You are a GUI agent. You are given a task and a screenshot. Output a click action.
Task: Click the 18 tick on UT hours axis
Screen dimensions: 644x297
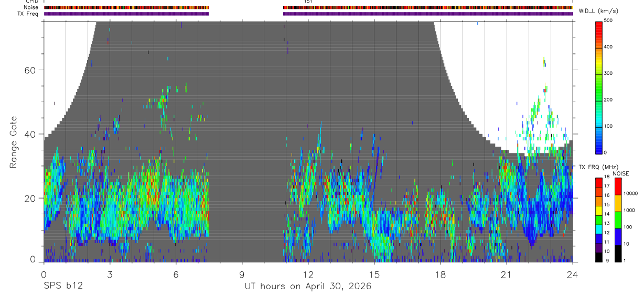click(440, 274)
